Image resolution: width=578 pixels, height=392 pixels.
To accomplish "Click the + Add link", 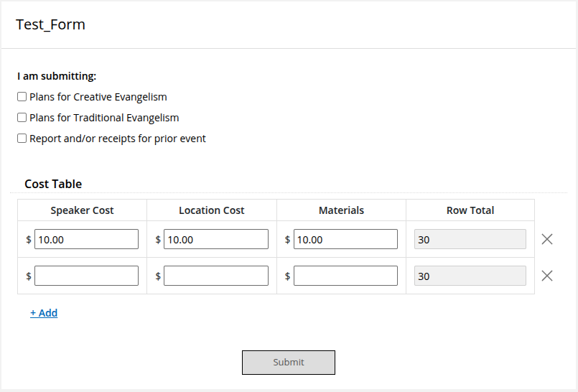I will (44, 313).
